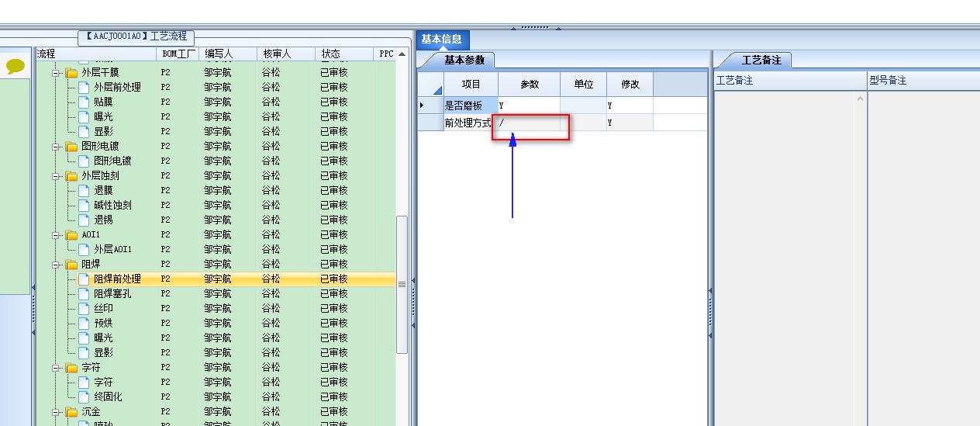Select the 退锡 tree row
The height and width of the screenshot is (426, 980).
(x=216, y=220)
